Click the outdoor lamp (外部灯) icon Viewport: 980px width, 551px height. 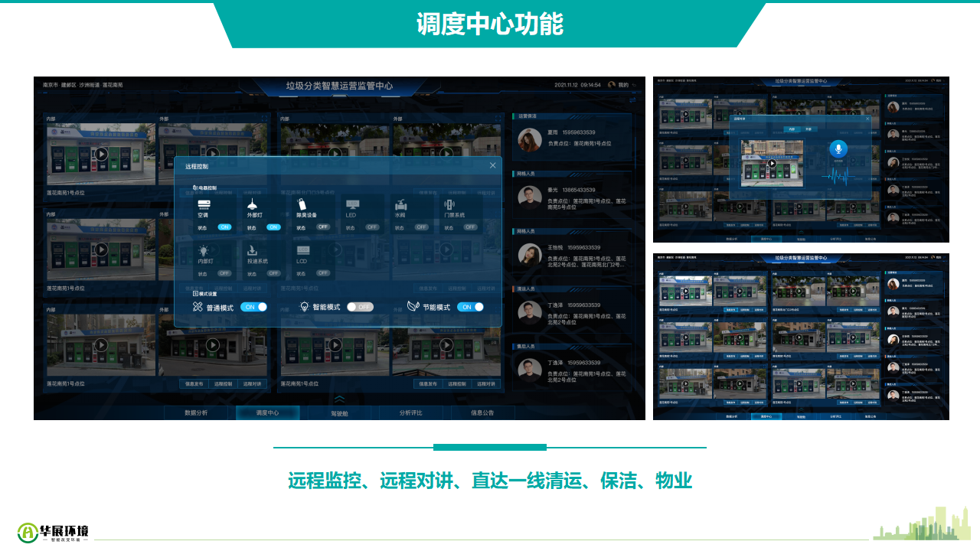click(252, 204)
